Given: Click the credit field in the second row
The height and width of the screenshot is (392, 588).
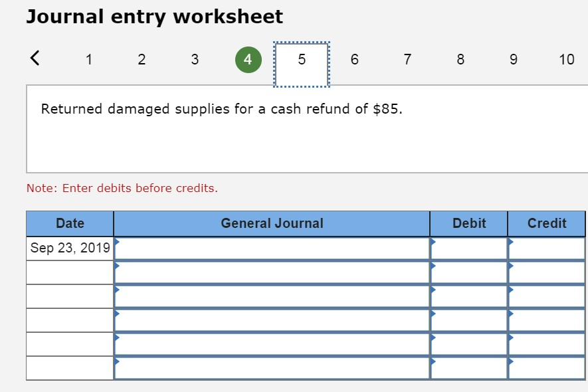Looking at the screenshot, I should click(545, 270).
